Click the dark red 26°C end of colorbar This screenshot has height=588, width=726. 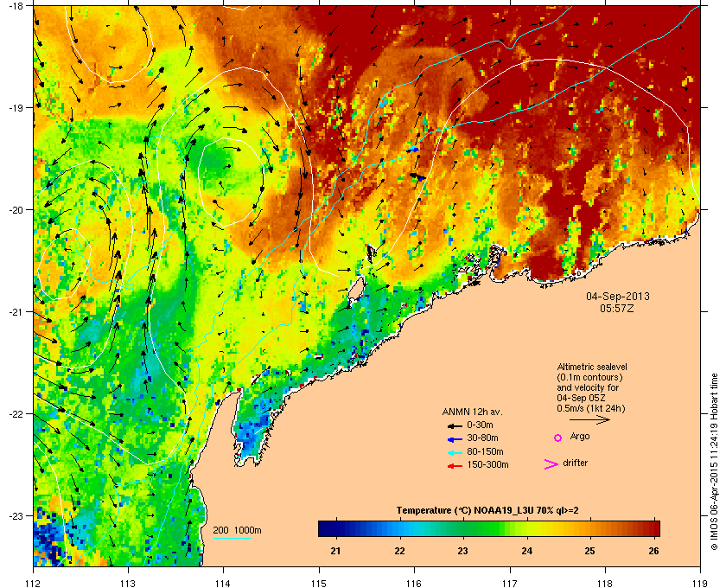point(653,528)
